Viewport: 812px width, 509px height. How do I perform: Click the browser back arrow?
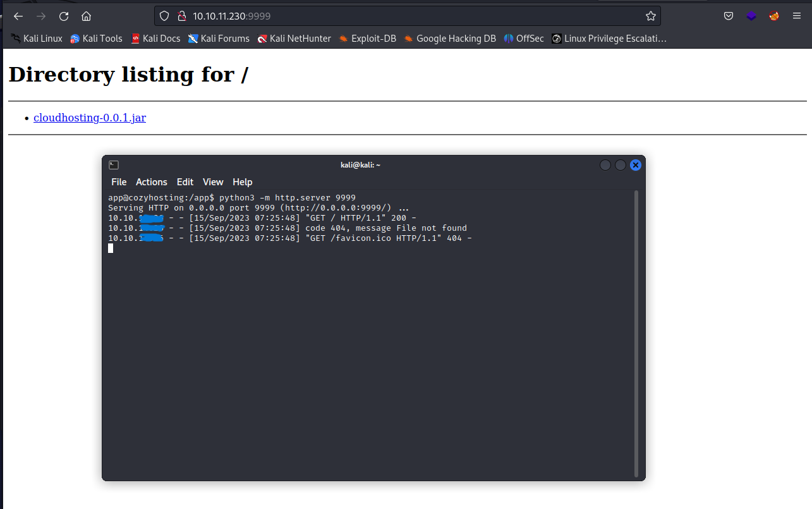click(18, 16)
